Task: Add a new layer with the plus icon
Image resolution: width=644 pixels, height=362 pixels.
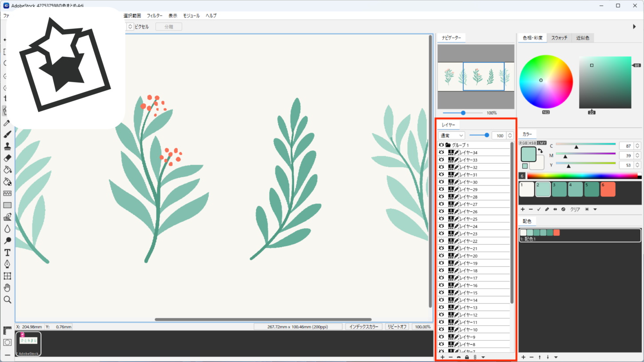Action: click(442, 357)
